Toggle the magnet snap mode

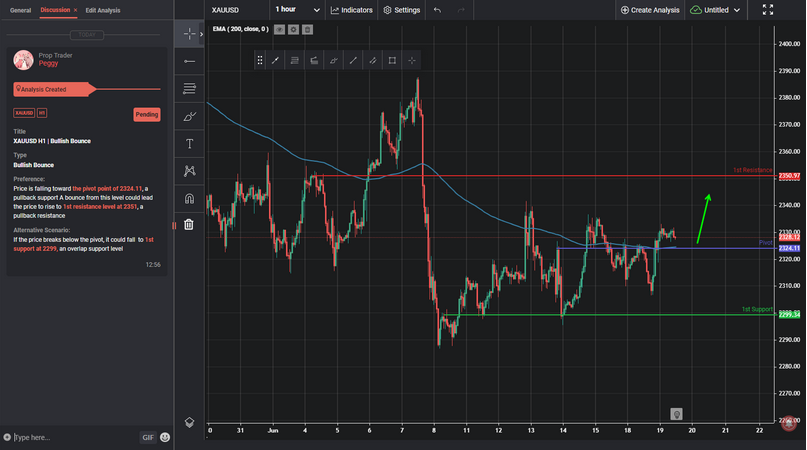tap(189, 198)
